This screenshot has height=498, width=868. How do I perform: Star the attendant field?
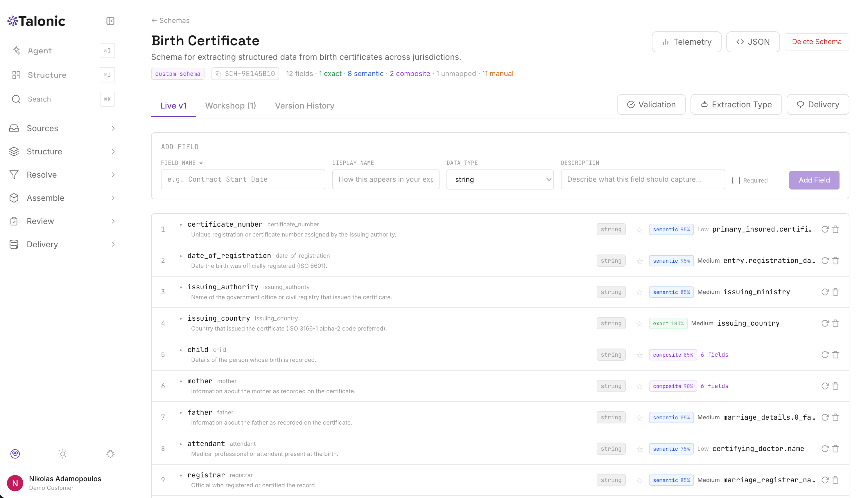tap(639, 450)
